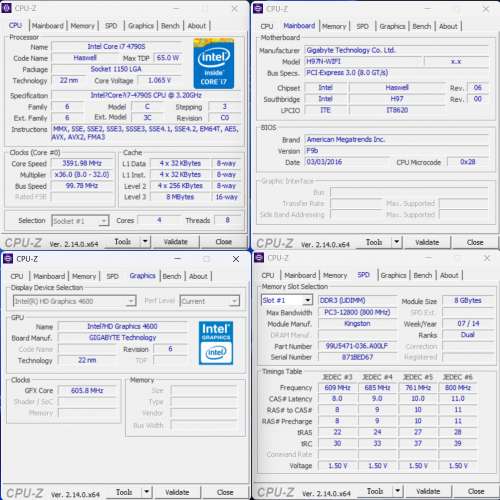Click Validate button in Mainboard window
The image size is (500, 500).
pyautogui.click(x=427, y=242)
